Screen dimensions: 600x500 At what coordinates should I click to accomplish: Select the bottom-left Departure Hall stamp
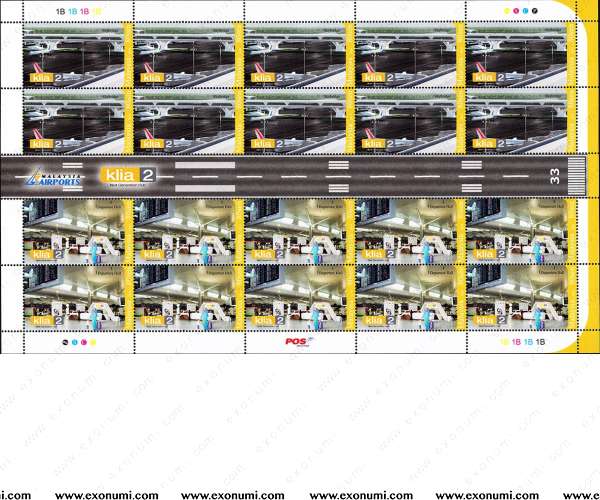pyautogui.click(x=76, y=297)
